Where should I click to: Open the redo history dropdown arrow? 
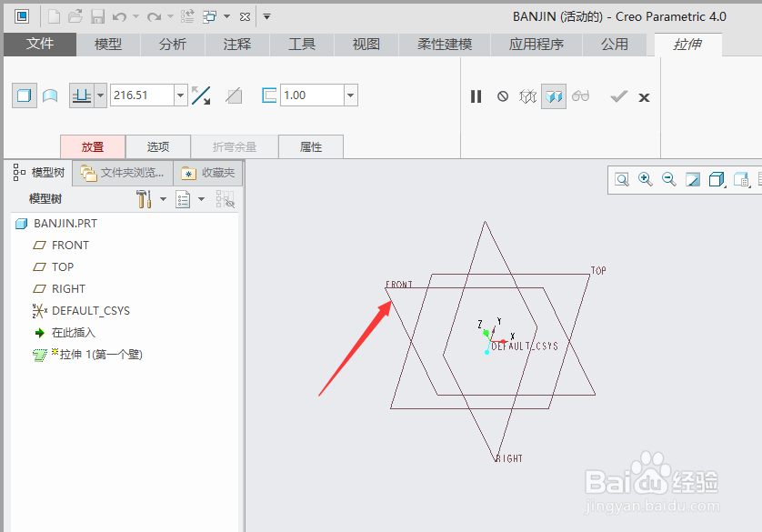(x=170, y=17)
